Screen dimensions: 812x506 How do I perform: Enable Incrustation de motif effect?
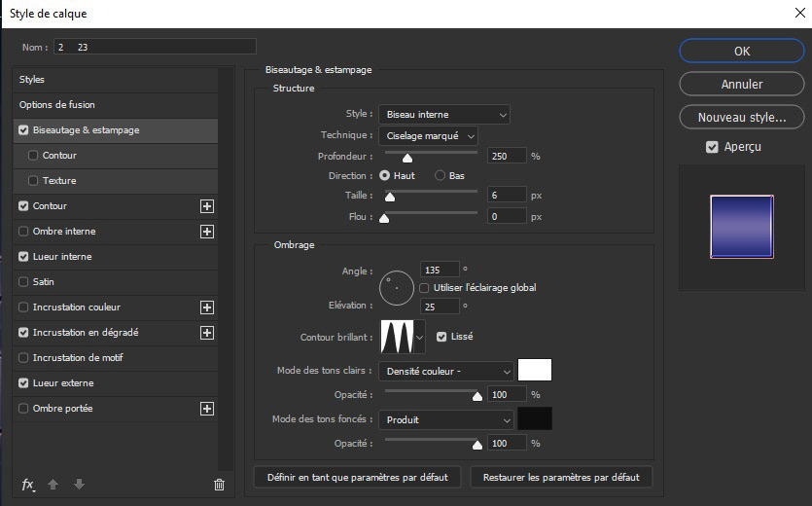coord(23,358)
